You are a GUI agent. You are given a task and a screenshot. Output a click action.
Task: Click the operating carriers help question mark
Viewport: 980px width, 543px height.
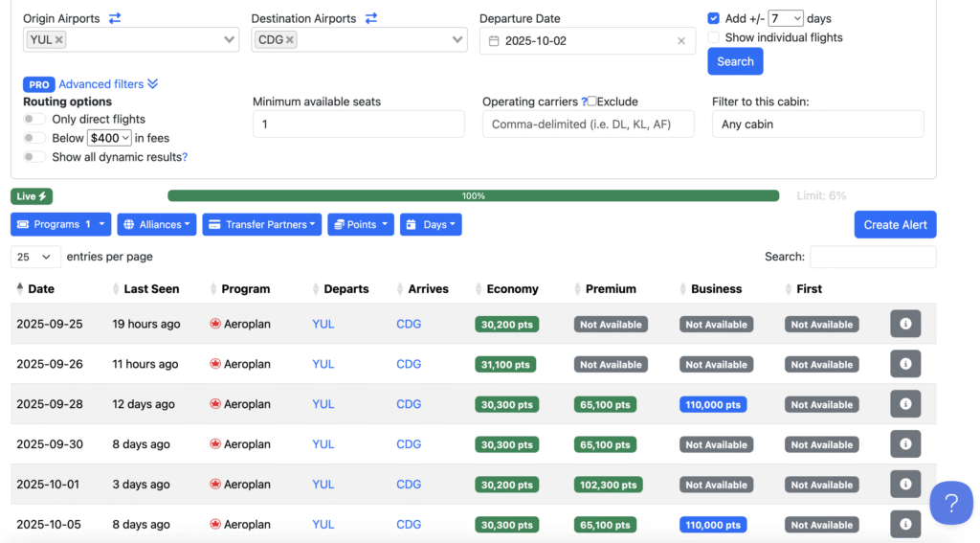click(x=584, y=102)
